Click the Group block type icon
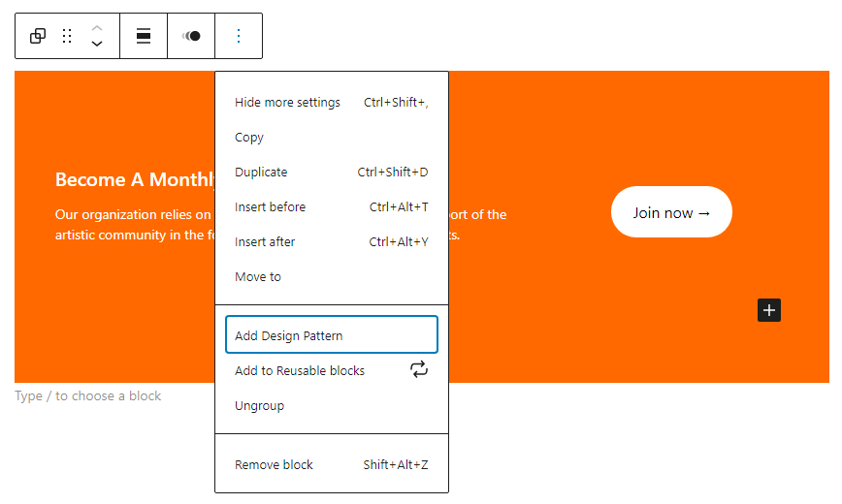This screenshot has width=842, height=504. (38, 36)
